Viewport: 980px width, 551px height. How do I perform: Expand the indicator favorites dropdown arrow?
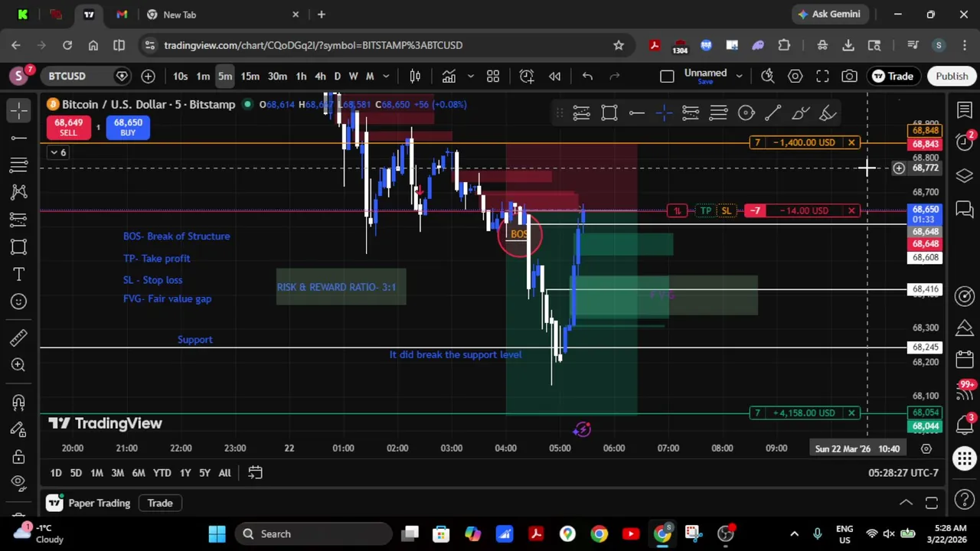click(471, 76)
